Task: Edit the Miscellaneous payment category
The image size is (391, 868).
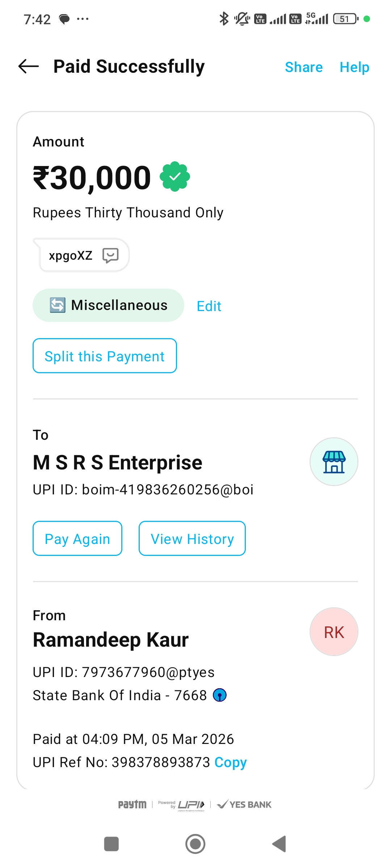Action: pos(209,306)
